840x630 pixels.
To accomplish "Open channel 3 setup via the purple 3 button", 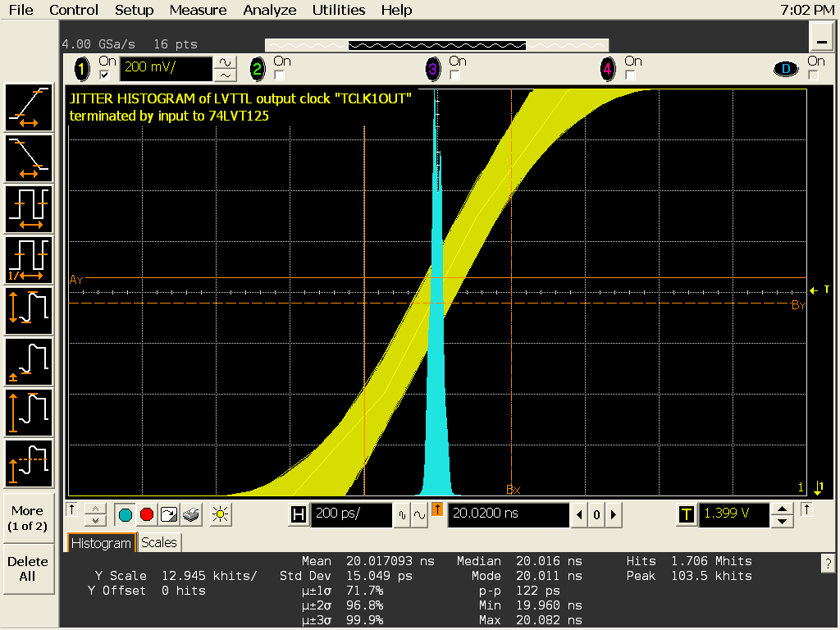I will tap(433, 69).
